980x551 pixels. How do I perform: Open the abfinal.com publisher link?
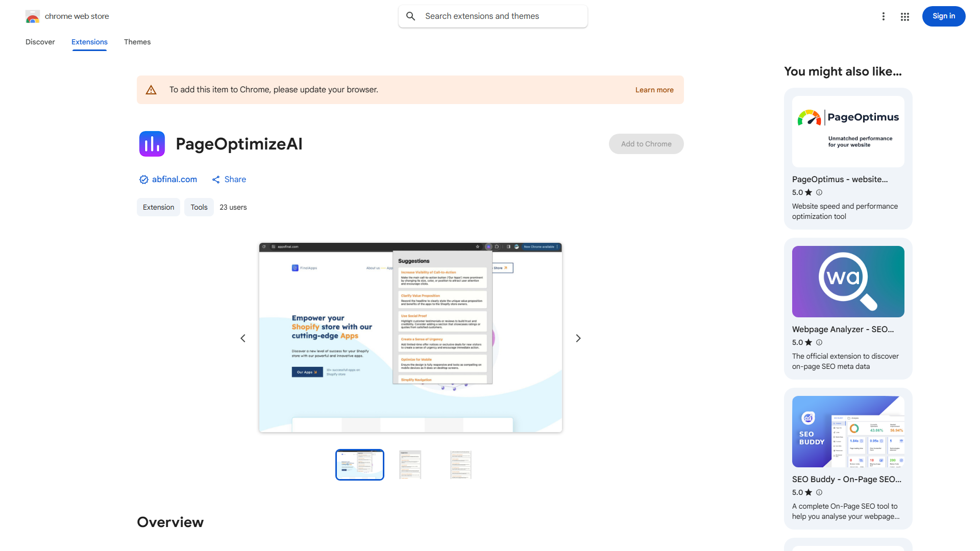tap(174, 179)
